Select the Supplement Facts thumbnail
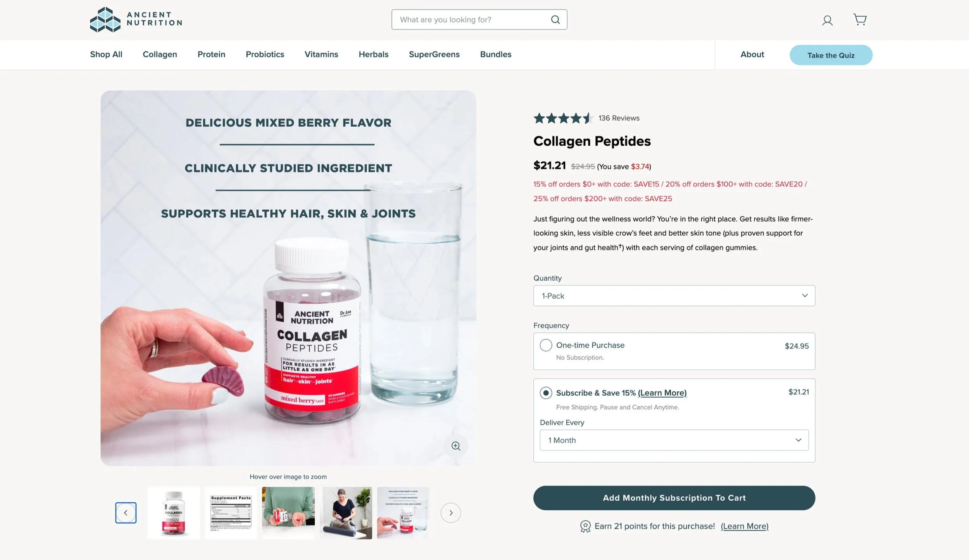The image size is (969, 560). [231, 513]
